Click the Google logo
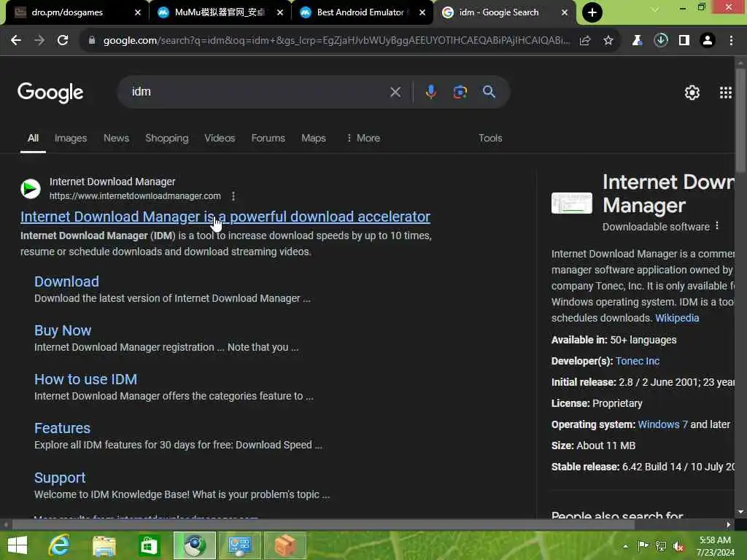Viewport: 747px width, 560px height. [x=50, y=93]
